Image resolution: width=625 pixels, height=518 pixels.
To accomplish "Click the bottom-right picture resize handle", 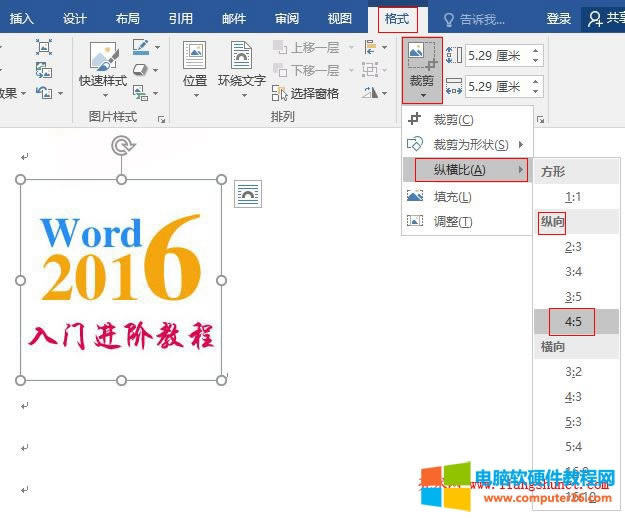I will pos(221,380).
